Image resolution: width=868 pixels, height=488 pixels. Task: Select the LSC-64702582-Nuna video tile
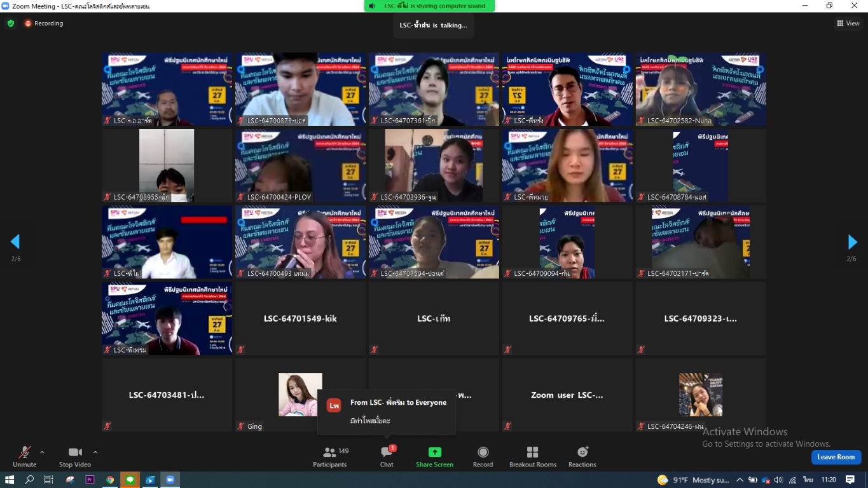point(701,90)
